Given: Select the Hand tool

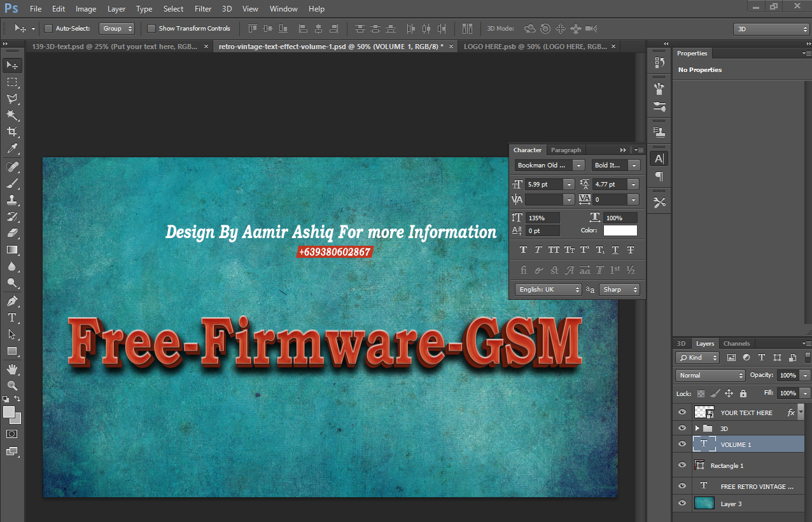Looking at the screenshot, I should (x=12, y=369).
